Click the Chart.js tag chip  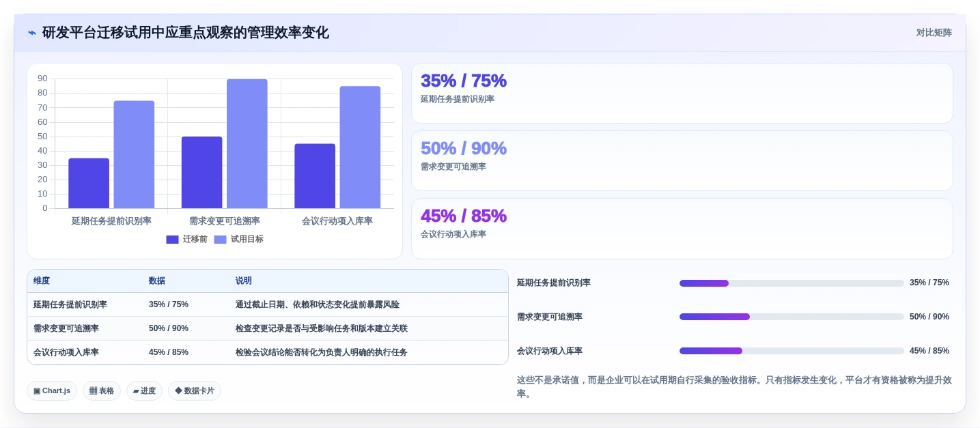click(x=52, y=391)
